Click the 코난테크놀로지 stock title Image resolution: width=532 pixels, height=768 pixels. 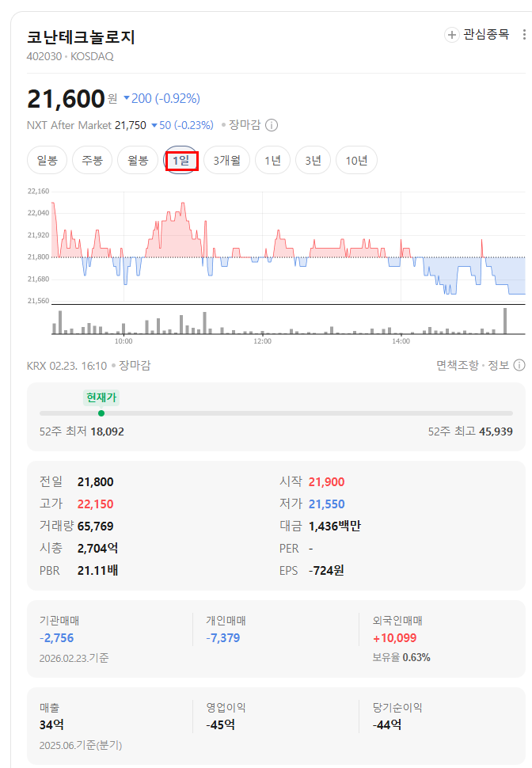coord(81,36)
